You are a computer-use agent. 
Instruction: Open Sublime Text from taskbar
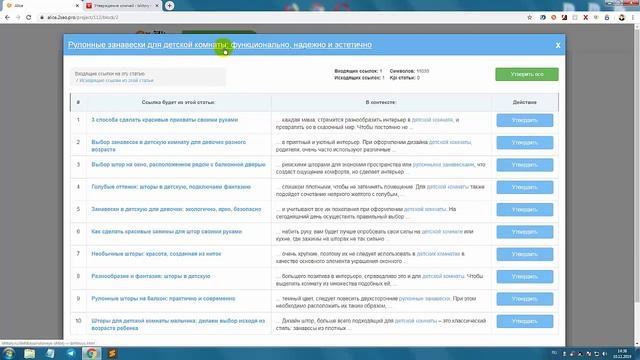112,353
